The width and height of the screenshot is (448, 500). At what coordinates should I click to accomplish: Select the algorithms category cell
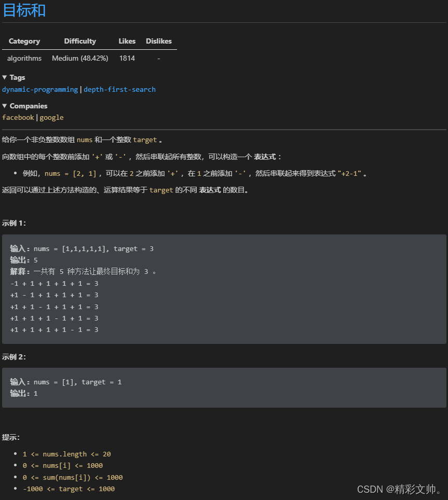pos(24,58)
